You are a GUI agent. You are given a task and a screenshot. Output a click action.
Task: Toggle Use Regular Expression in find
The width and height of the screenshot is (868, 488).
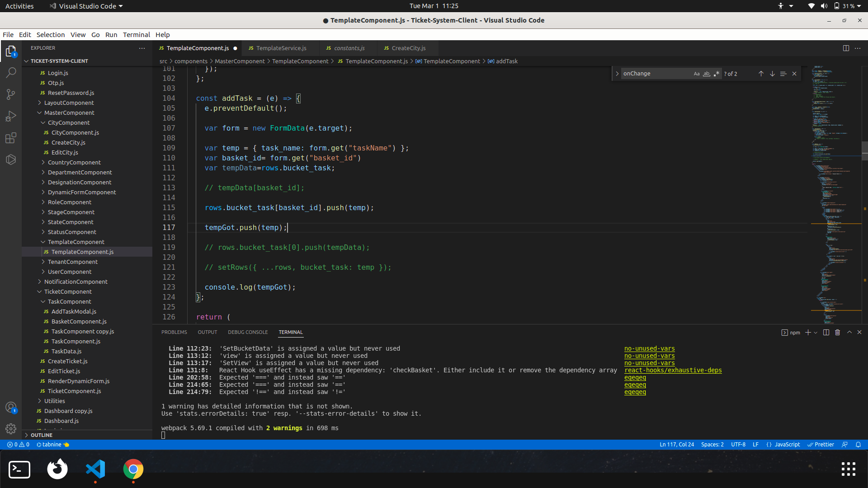click(x=717, y=74)
